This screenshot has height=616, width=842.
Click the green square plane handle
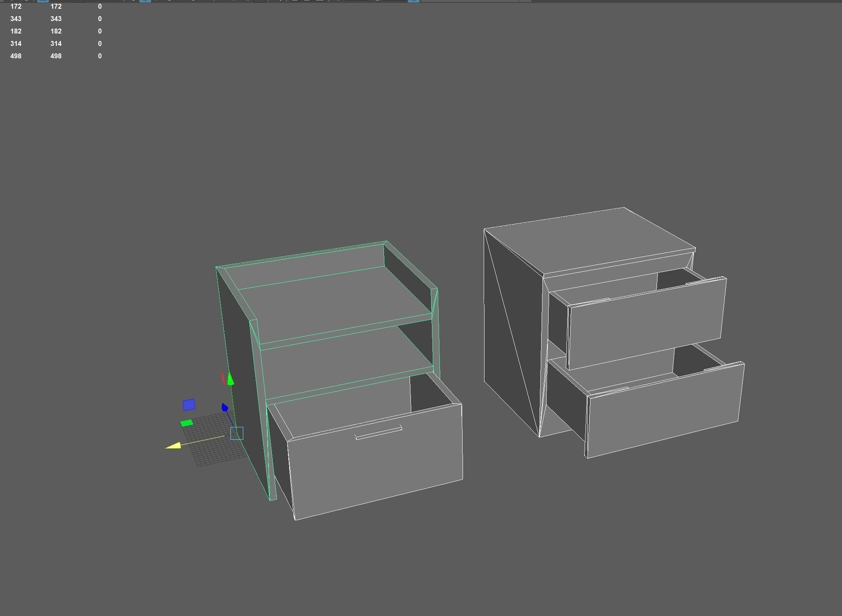(187, 423)
